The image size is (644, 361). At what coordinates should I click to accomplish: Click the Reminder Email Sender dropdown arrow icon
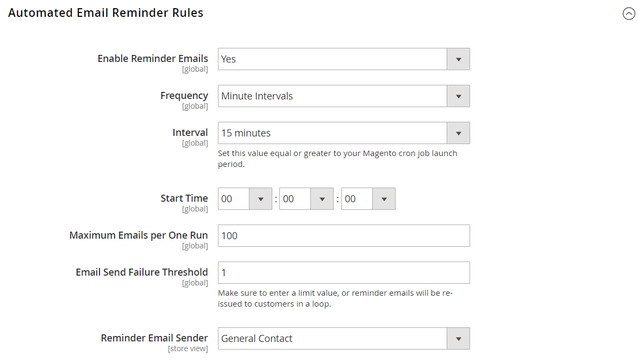[x=458, y=338]
